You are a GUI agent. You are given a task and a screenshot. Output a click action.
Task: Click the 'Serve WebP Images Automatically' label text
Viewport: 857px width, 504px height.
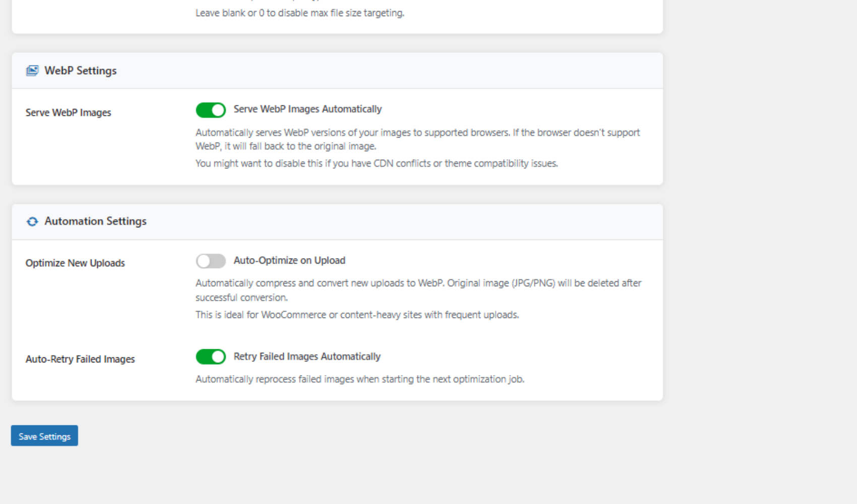pos(308,109)
